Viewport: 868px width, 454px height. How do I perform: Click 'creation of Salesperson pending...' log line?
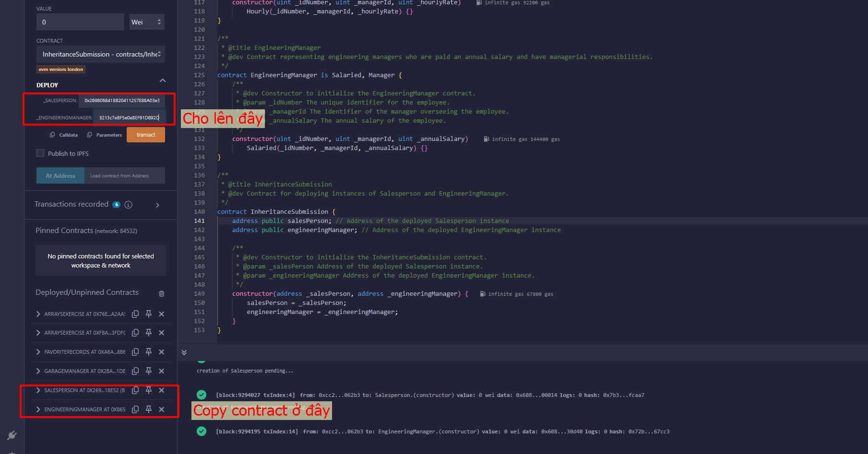tap(245, 371)
